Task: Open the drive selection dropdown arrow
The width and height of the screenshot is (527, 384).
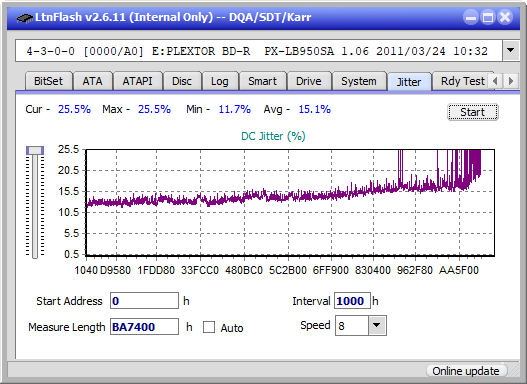Action: click(x=511, y=51)
